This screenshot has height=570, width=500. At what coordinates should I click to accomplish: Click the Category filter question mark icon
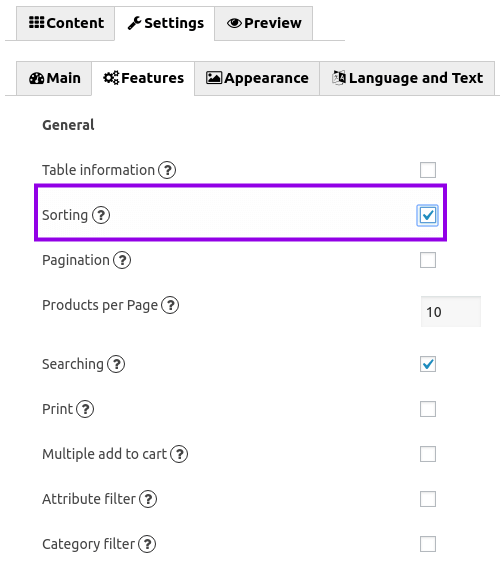(x=147, y=544)
